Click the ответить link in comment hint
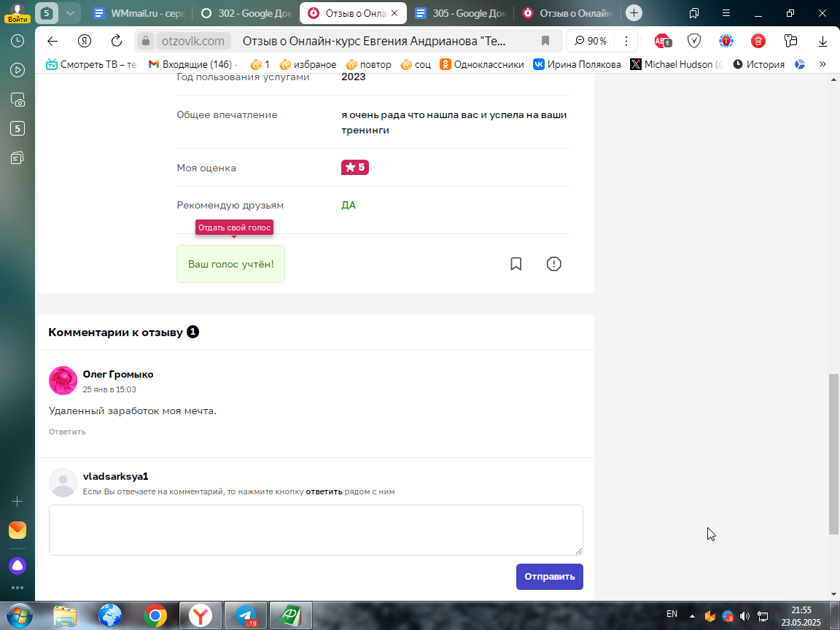Image resolution: width=840 pixels, height=630 pixels. [324, 491]
